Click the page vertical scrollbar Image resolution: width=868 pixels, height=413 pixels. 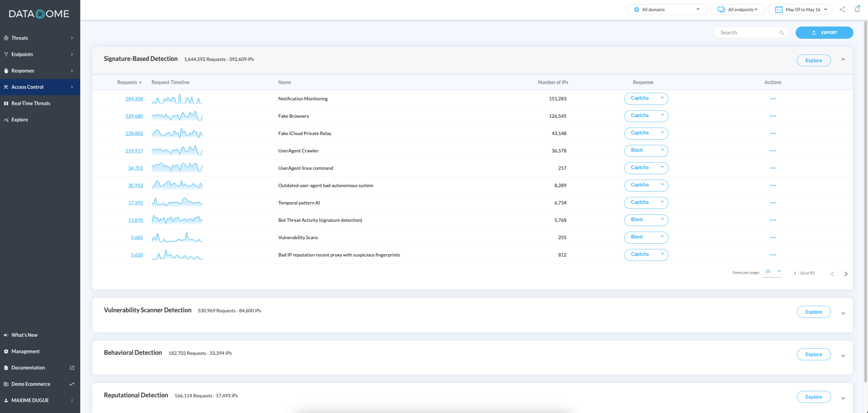(865, 202)
